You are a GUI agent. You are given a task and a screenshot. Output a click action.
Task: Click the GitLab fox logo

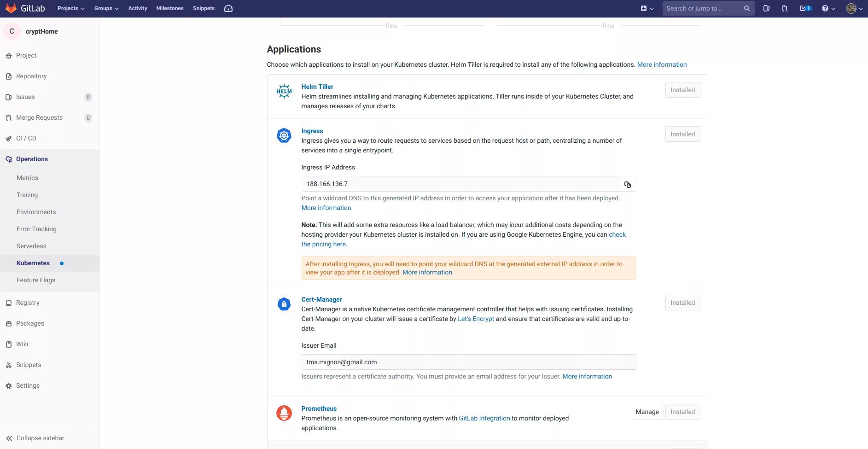(11, 8)
